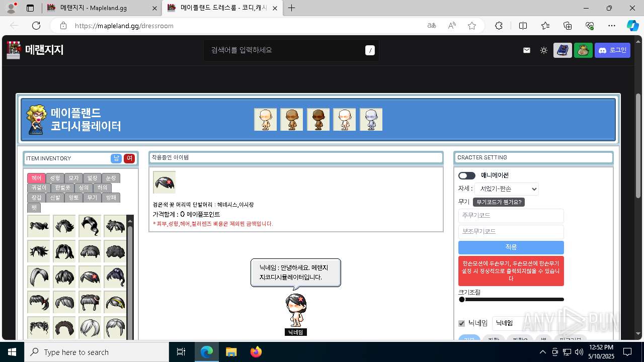Switch to the 망토 category tab
Screen dimensions: 644x362
73,198
